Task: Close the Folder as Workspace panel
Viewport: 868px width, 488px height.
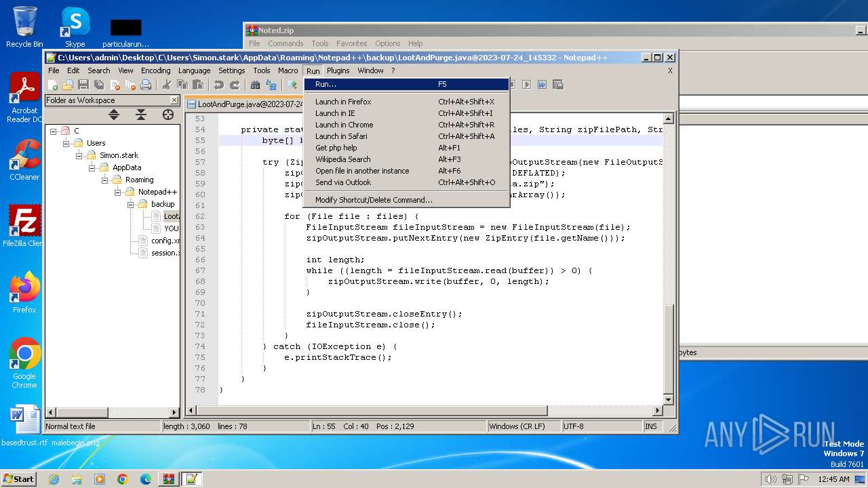Action: (x=174, y=100)
